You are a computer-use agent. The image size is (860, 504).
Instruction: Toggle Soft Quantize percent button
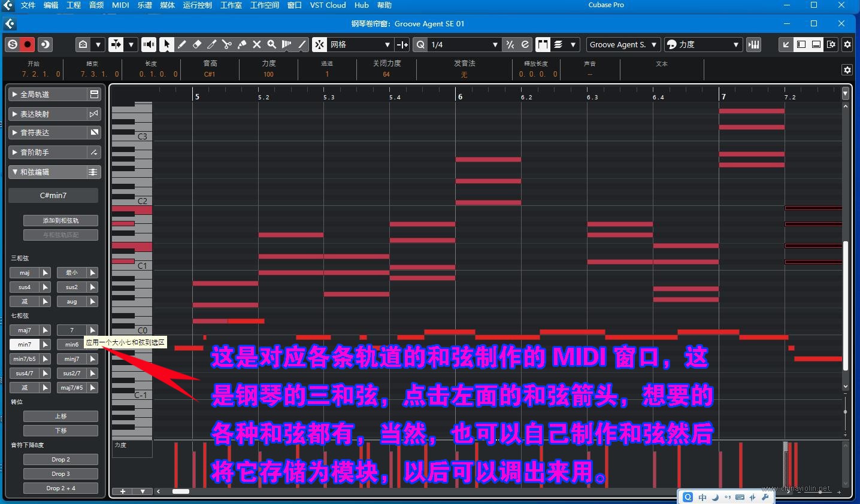click(510, 44)
